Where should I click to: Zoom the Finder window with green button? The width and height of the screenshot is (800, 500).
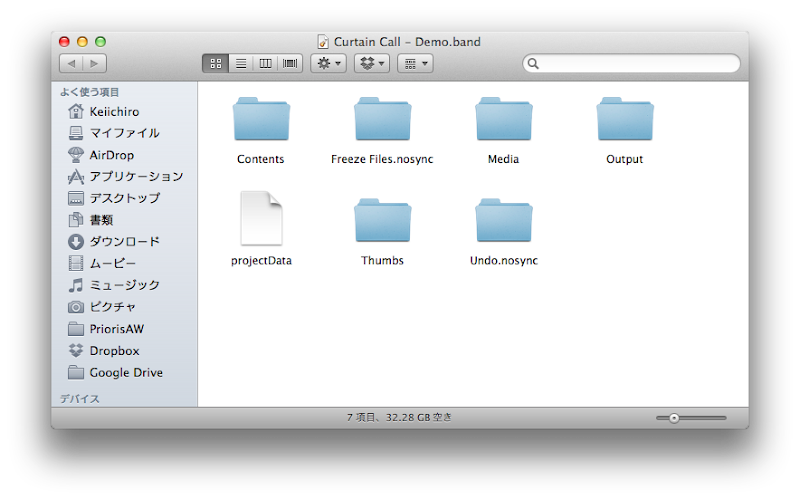click(101, 42)
